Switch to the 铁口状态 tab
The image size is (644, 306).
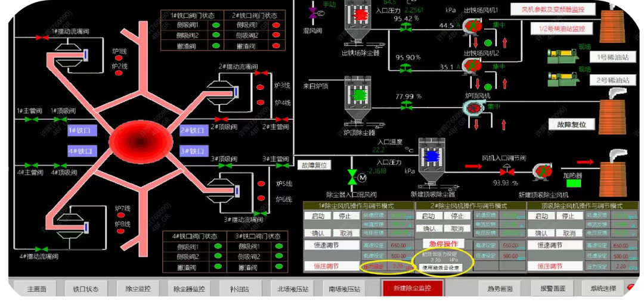pos(85,289)
